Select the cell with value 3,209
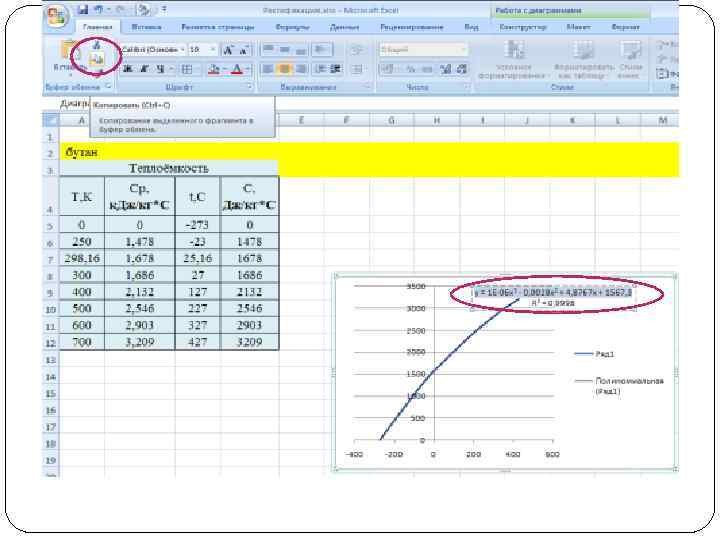The height and width of the screenshot is (540, 720). (140, 342)
